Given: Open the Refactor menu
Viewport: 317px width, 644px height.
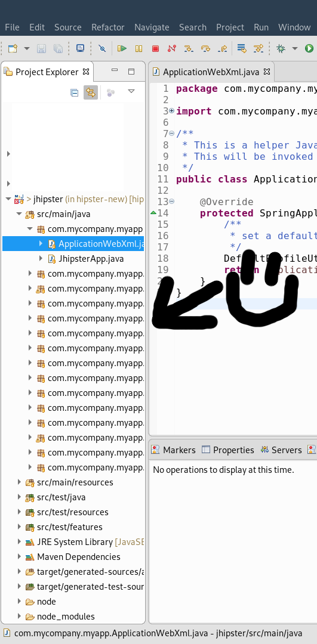Looking at the screenshot, I should pyautogui.click(x=107, y=27).
